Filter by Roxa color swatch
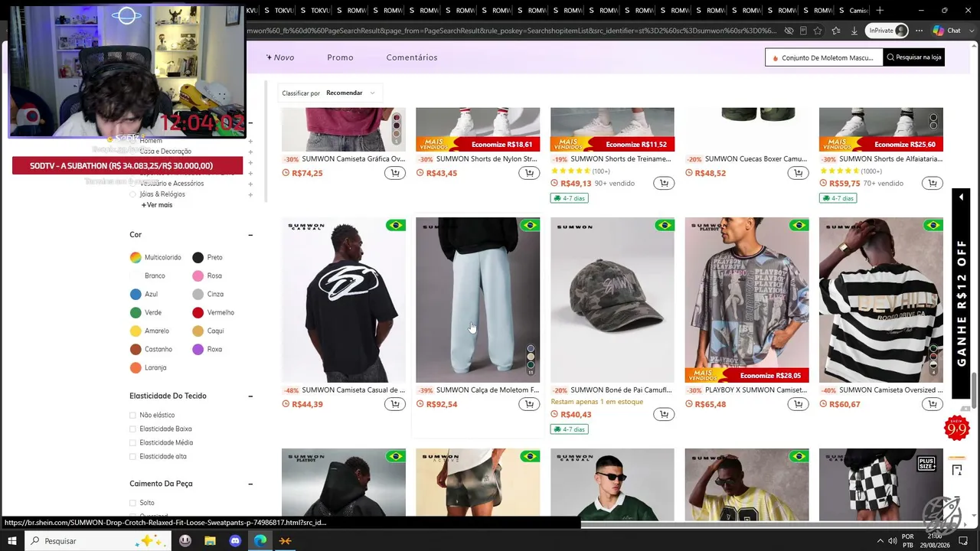Screen dimensions: 980x551 198,350
